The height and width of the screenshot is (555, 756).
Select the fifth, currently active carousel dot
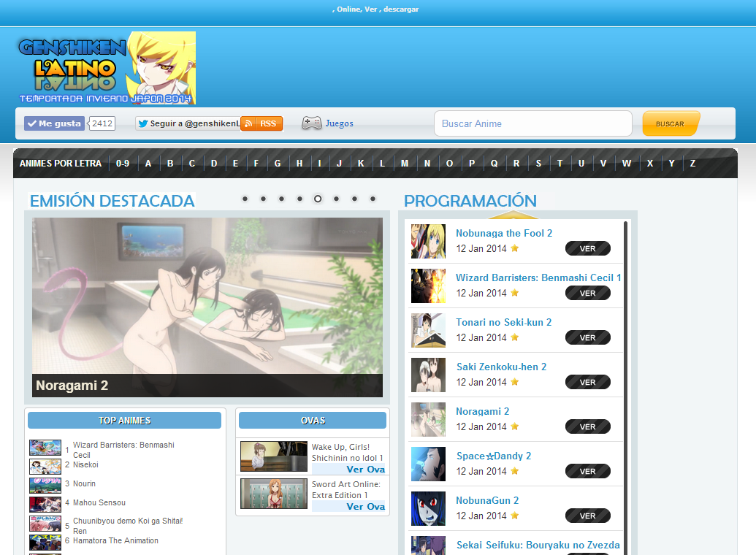coord(318,199)
